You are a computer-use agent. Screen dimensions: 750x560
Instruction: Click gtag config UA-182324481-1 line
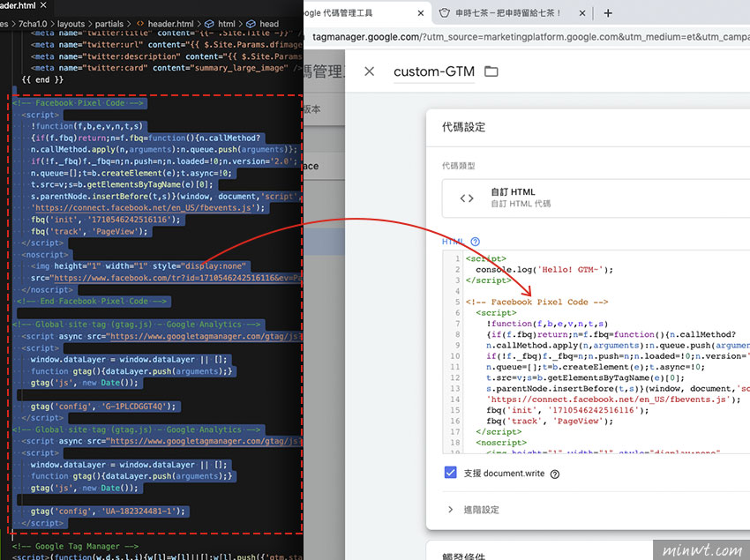tap(108, 511)
